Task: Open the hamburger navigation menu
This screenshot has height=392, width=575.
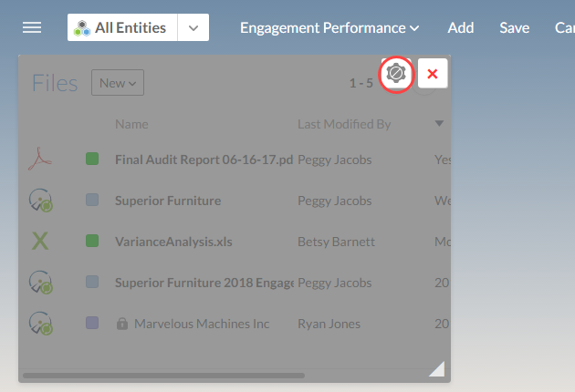Action: tap(32, 27)
